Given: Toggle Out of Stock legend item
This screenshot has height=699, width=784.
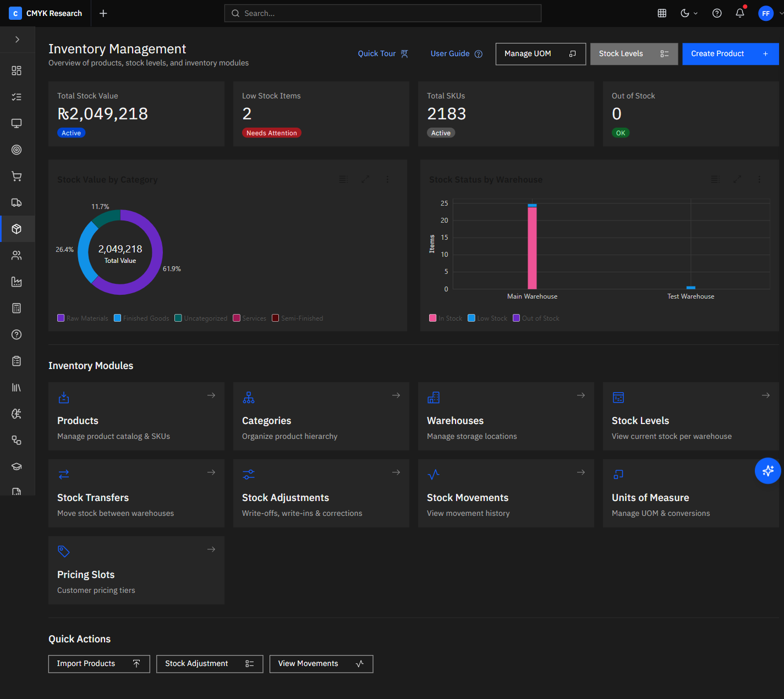Looking at the screenshot, I should pos(536,318).
